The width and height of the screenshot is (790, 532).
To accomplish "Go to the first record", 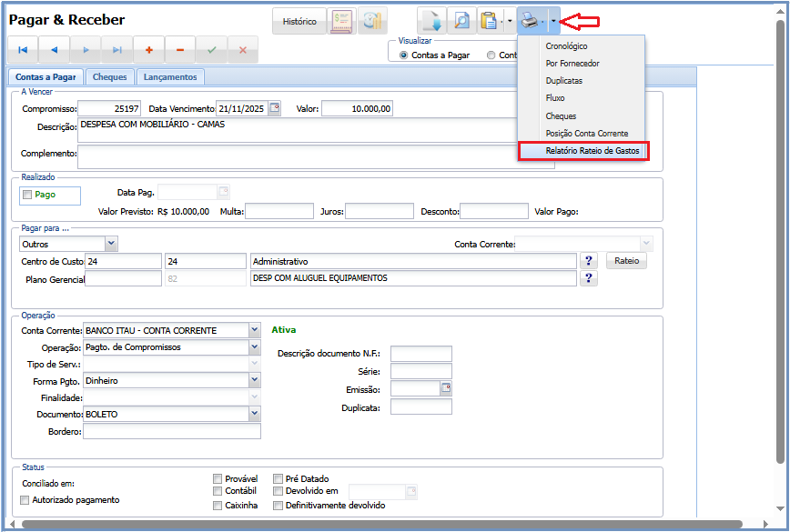I will pyautogui.click(x=23, y=49).
